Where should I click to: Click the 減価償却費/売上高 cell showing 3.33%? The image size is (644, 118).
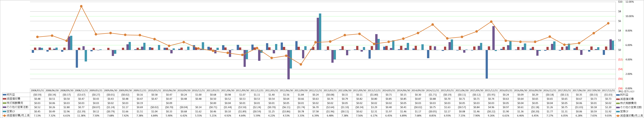click(x=301, y=116)
